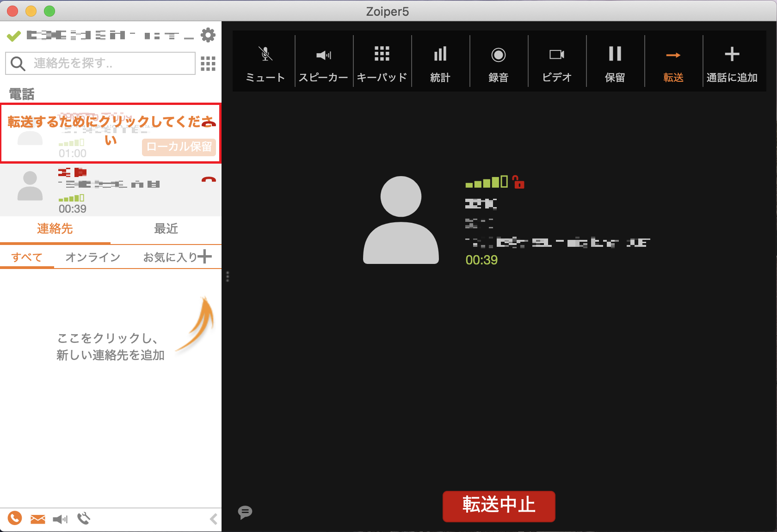
Task: Put the call on 保留 hold
Action: point(615,61)
